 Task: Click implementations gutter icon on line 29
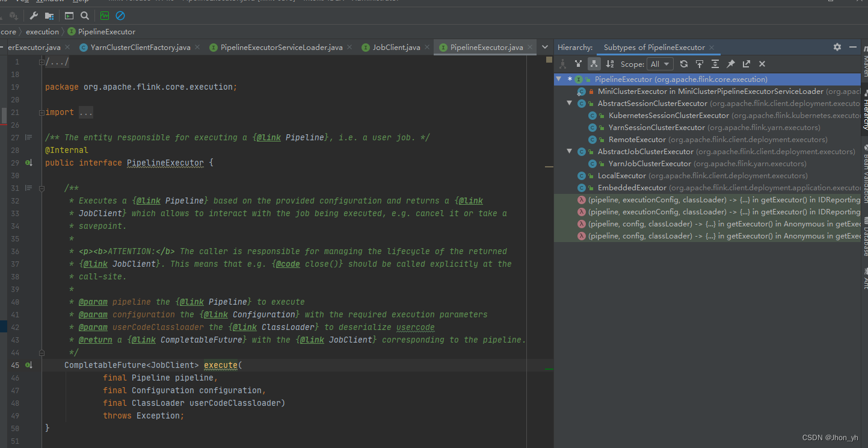pyautogui.click(x=28, y=163)
